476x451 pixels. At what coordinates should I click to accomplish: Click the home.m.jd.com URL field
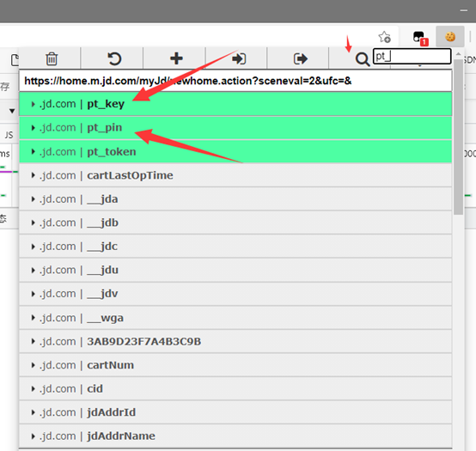pyautogui.click(x=235, y=81)
